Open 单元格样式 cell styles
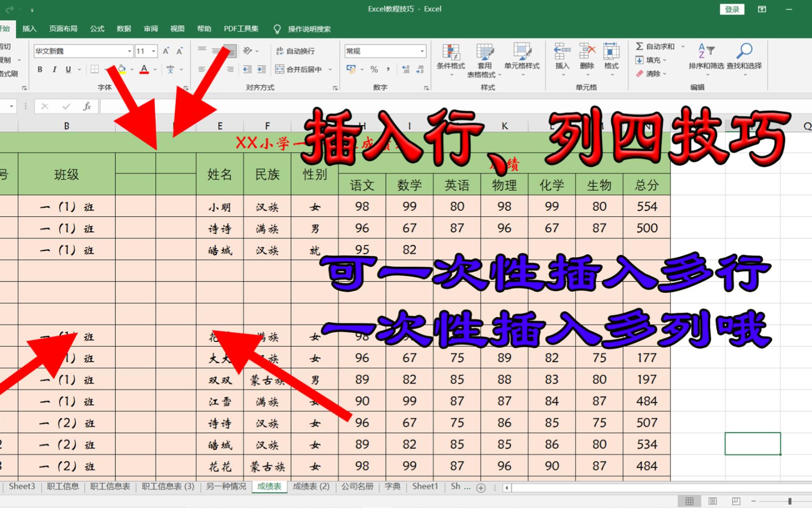Screen dimensions: 812x508 point(522,60)
